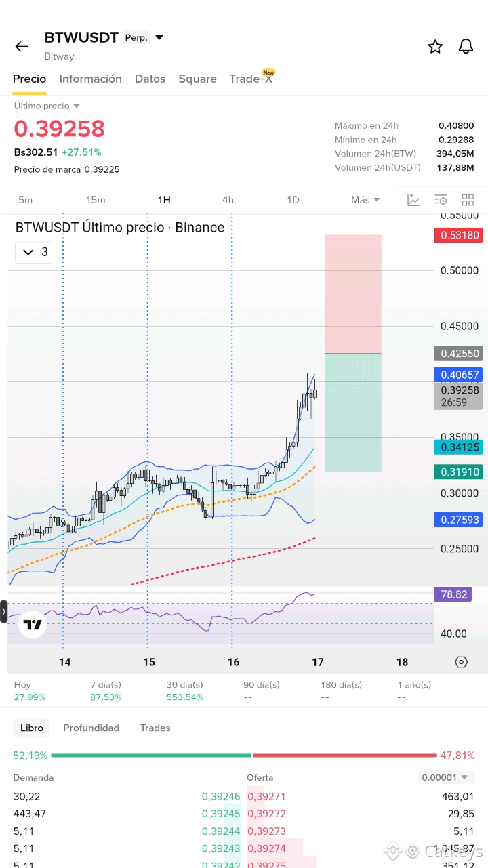Select the 1D timeframe
This screenshot has width=488, height=868.
point(293,200)
